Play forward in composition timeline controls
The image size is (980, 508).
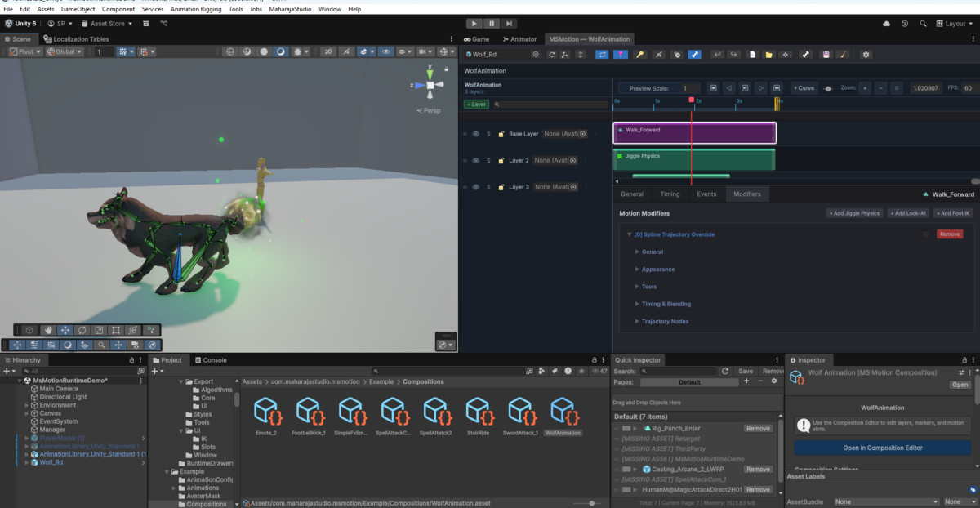click(x=760, y=88)
